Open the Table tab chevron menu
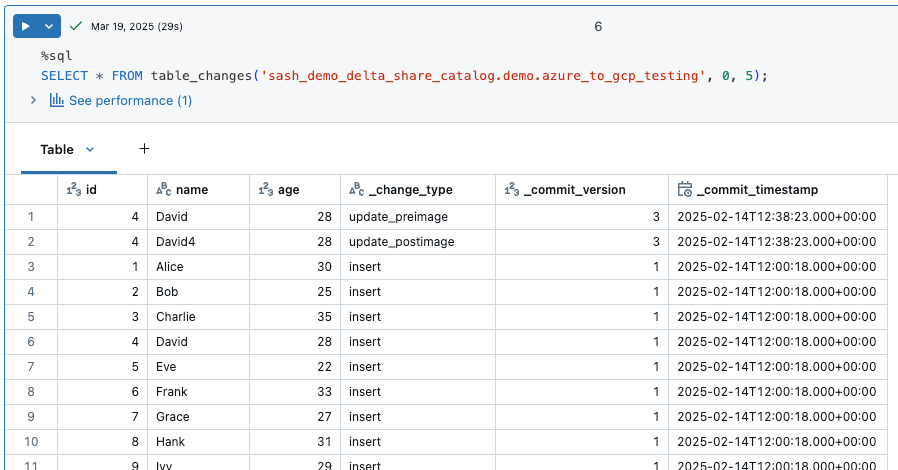Image resolution: width=898 pixels, height=470 pixels. pos(90,149)
